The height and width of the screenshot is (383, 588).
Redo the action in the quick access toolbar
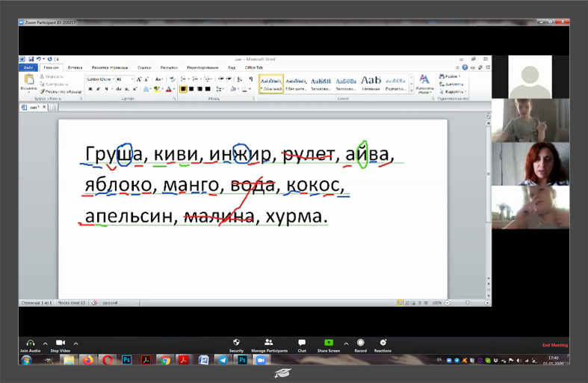(x=49, y=59)
